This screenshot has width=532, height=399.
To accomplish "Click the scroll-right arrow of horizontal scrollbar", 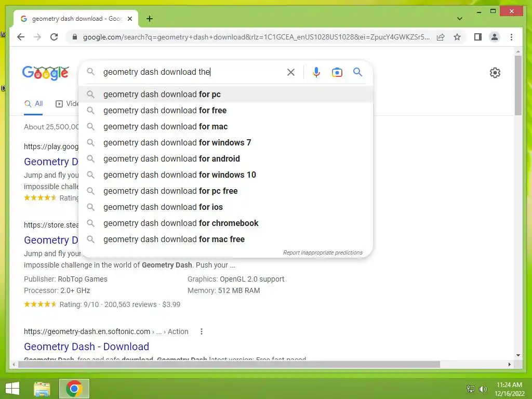I will point(509,364).
